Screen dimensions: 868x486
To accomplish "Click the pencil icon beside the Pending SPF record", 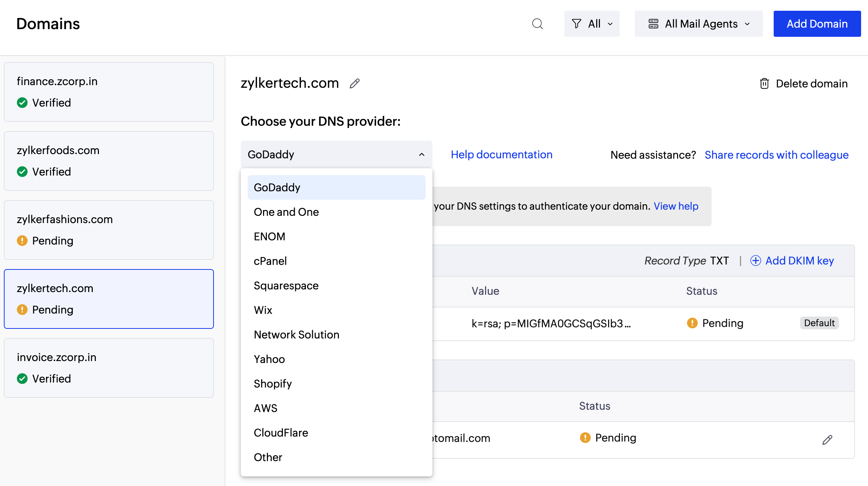I will pos(827,439).
